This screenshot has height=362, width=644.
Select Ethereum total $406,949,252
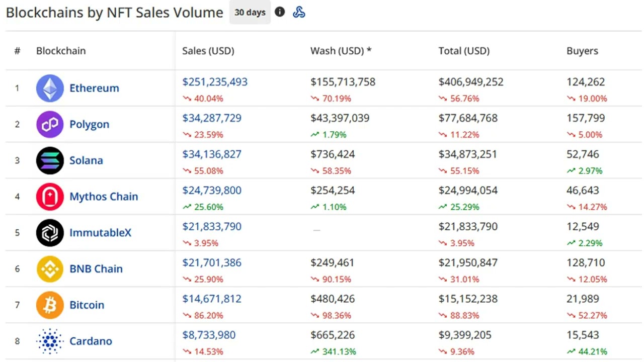pyautogui.click(x=471, y=82)
